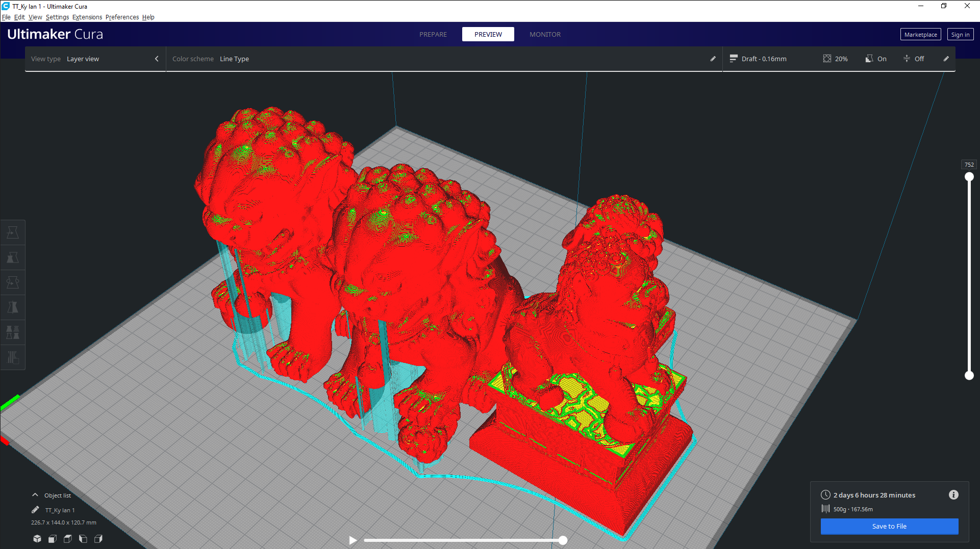Click the support 'On' status text
The width and height of the screenshot is (980, 549).
click(882, 59)
